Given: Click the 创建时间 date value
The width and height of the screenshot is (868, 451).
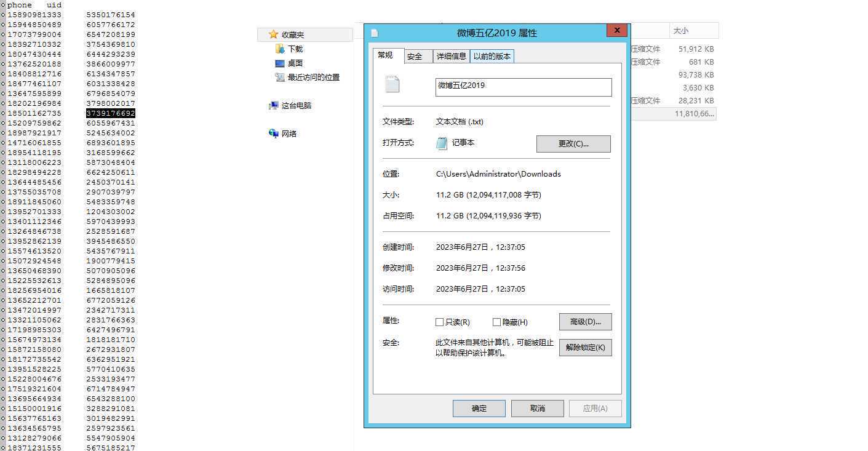Looking at the screenshot, I should click(x=480, y=247).
